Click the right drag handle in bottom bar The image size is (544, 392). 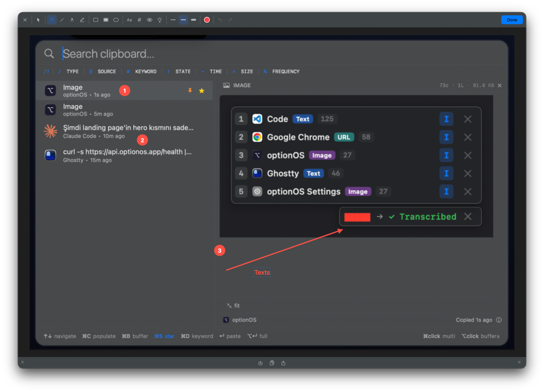(519, 362)
